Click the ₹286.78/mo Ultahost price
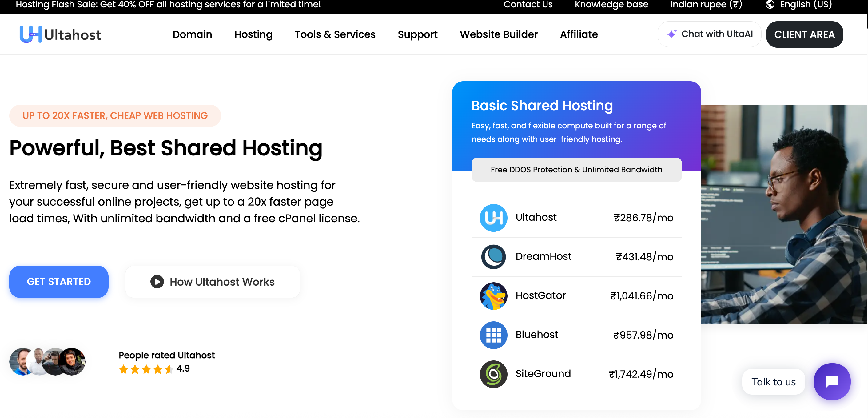Image resolution: width=868 pixels, height=418 pixels. click(643, 218)
